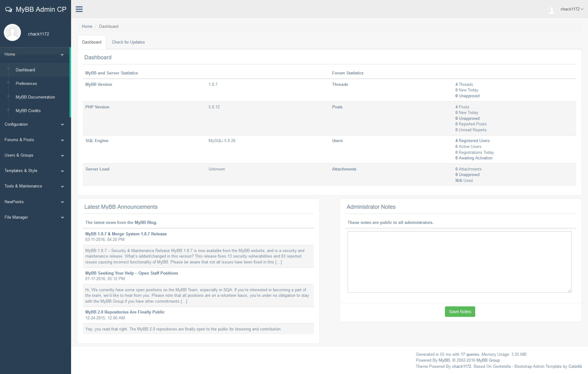Open the MyBB 1.8.7 release announcement
The height and width of the screenshot is (374, 588).
point(126,234)
